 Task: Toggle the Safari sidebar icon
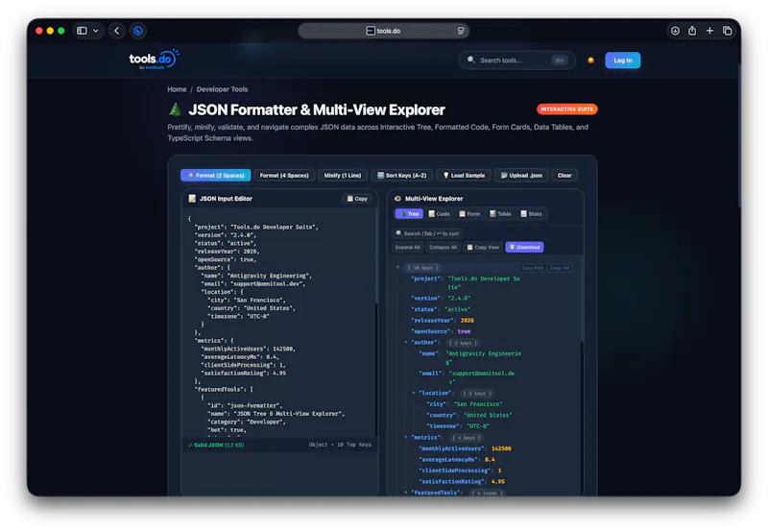pyautogui.click(x=82, y=31)
